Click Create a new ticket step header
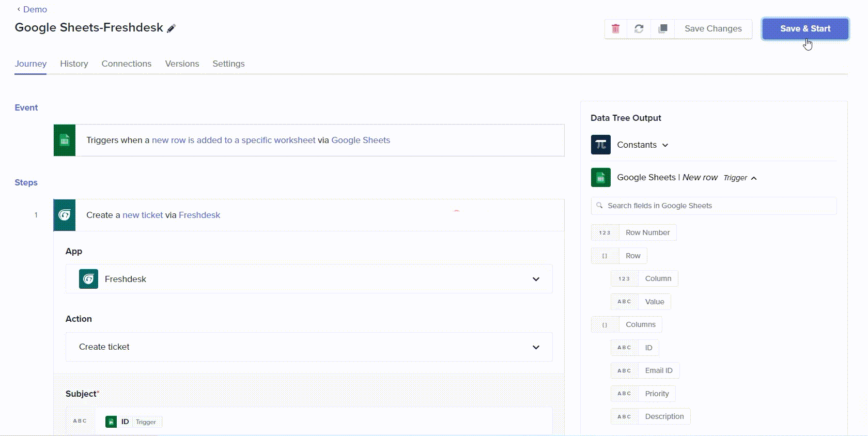 (309, 215)
